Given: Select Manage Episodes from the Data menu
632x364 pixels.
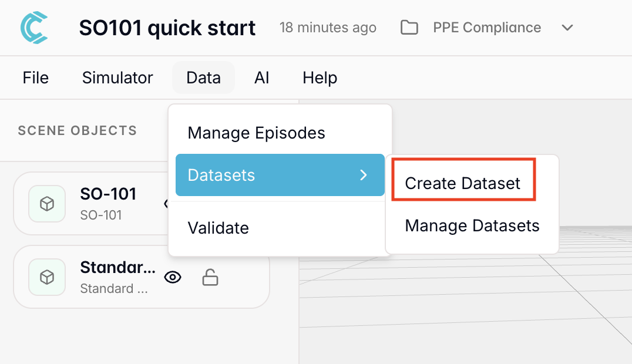Looking at the screenshot, I should [x=256, y=133].
